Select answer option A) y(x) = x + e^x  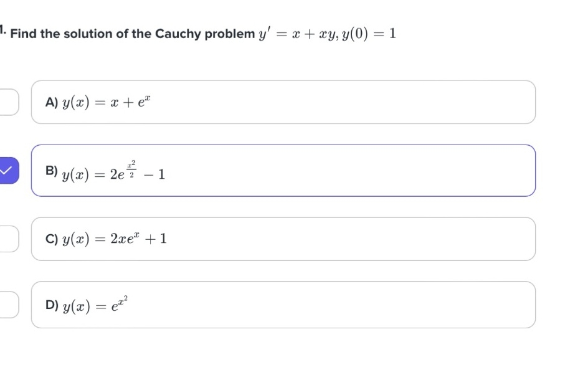tap(283, 102)
